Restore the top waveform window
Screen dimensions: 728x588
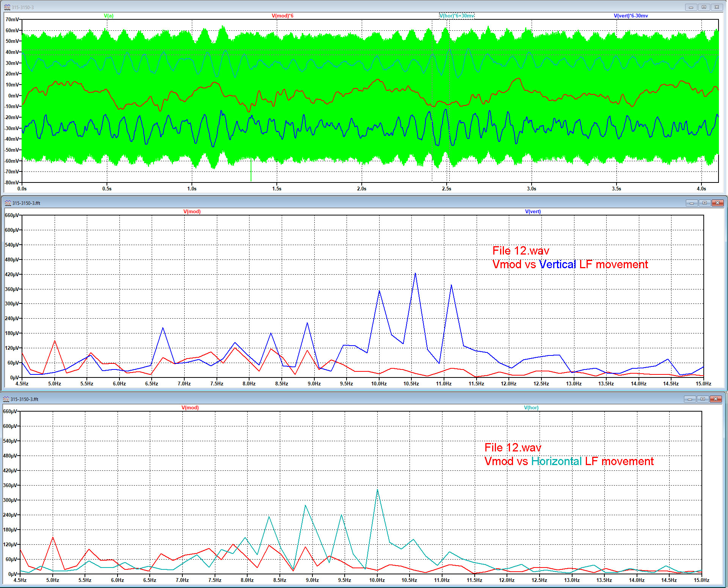pos(704,7)
